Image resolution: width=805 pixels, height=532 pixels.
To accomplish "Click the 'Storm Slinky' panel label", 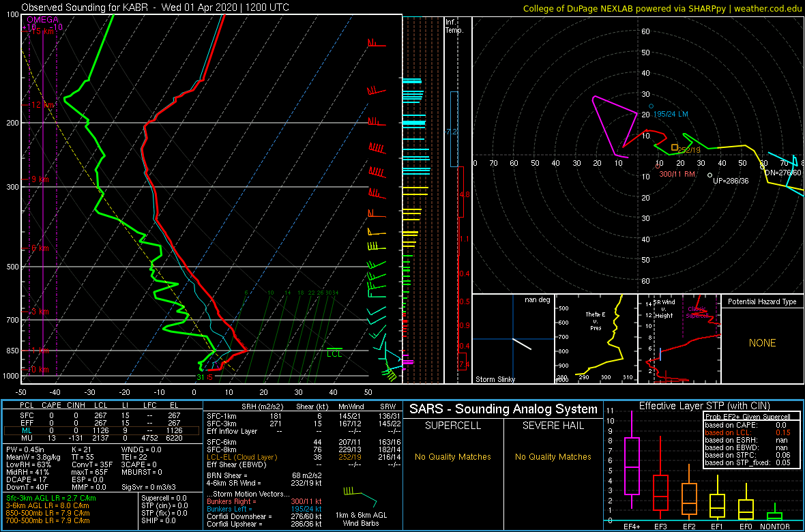I will 495,379.
